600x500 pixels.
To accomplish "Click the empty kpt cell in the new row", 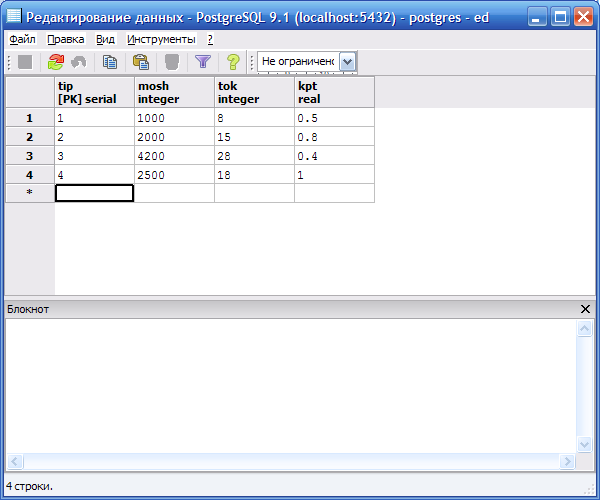I will tap(334, 193).
